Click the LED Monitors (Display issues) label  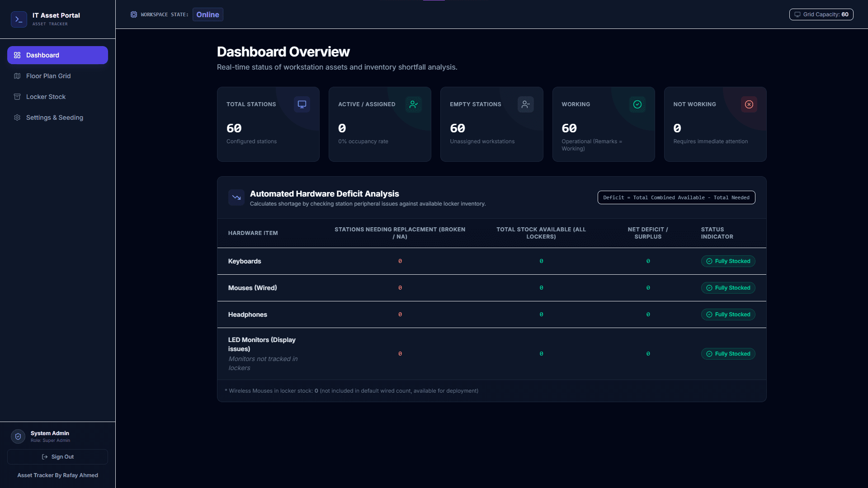262,344
